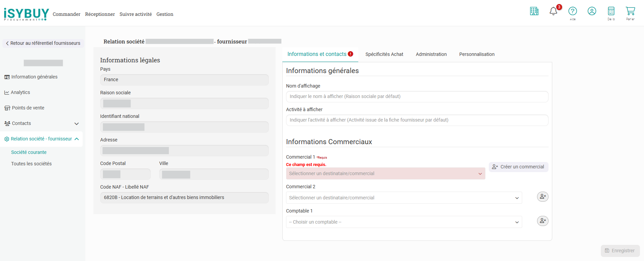This screenshot has height=261, width=644.
Task: Click the Nom d'affichage input field
Action: [x=417, y=97]
